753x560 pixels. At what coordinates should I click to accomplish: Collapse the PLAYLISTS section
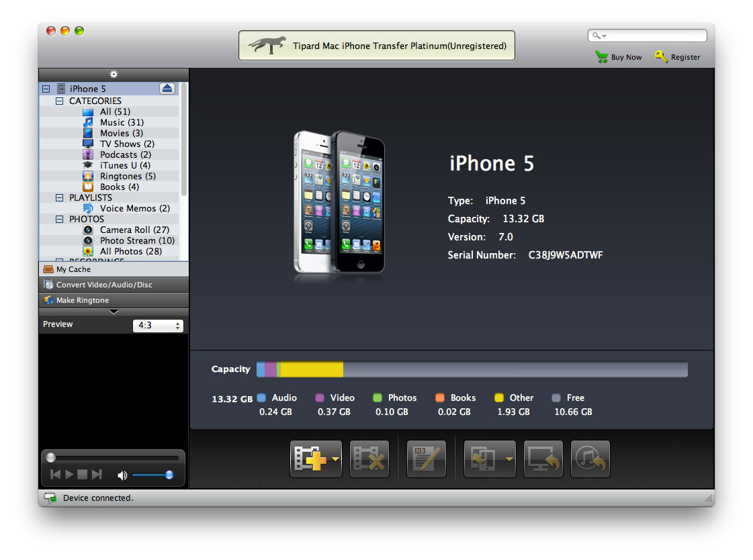tap(60, 197)
